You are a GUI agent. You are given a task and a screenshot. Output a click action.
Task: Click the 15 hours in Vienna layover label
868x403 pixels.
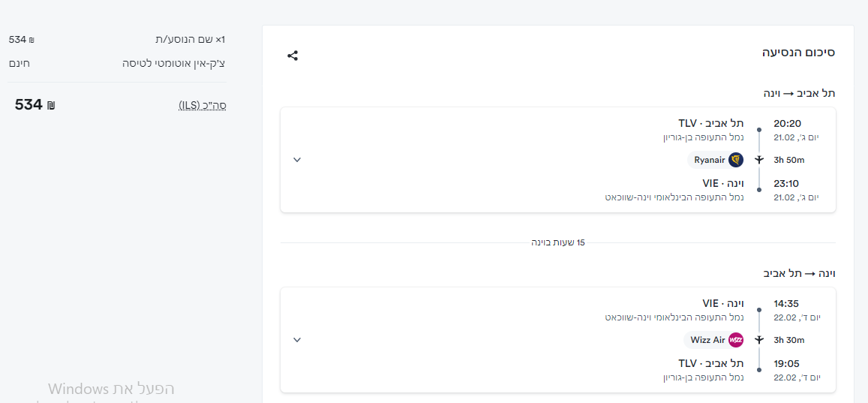tap(557, 242)
